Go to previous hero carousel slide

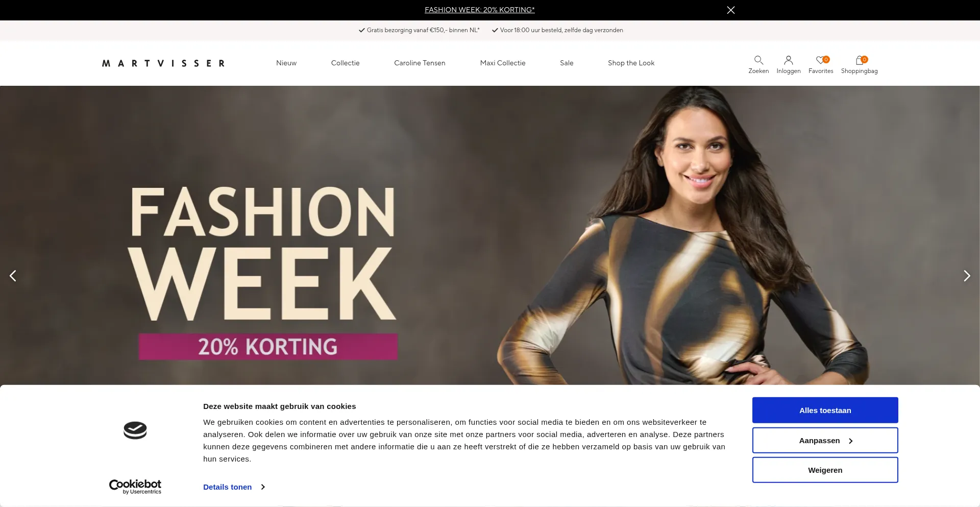13,276
